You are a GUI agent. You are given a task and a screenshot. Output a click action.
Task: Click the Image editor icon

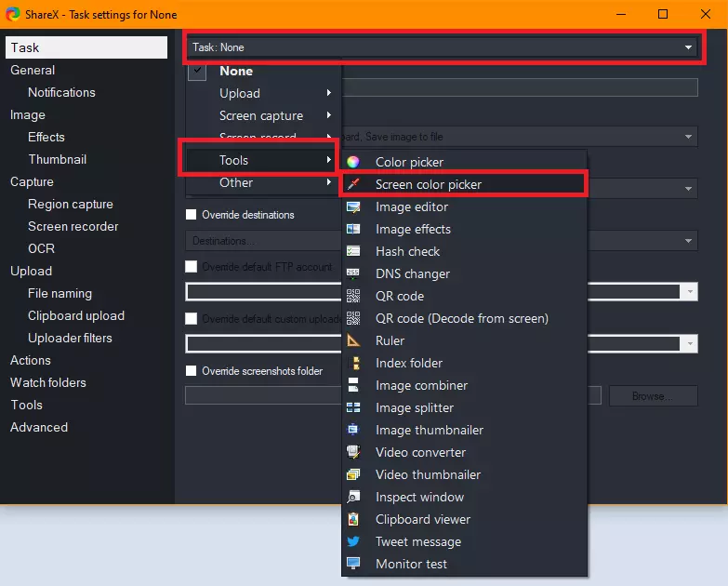[x=353, y=206]
